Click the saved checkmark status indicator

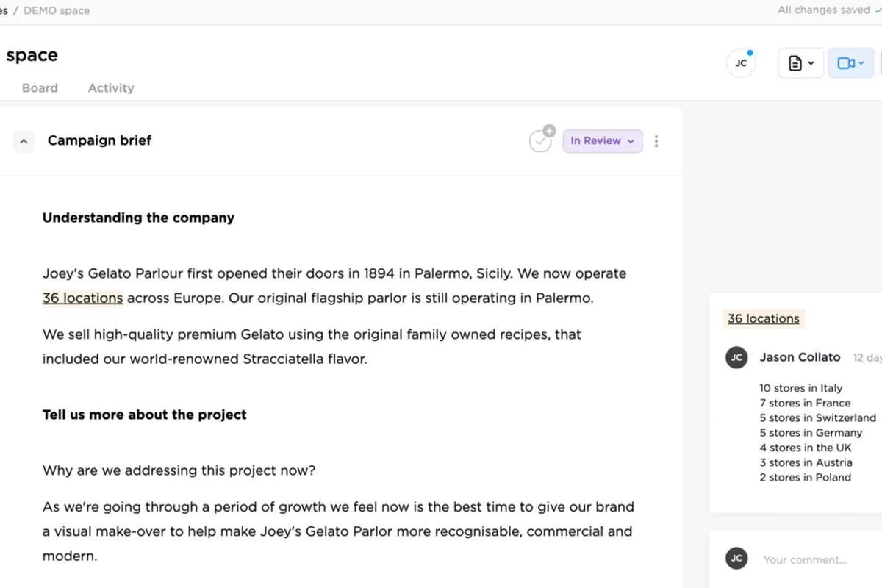[877, 10]
